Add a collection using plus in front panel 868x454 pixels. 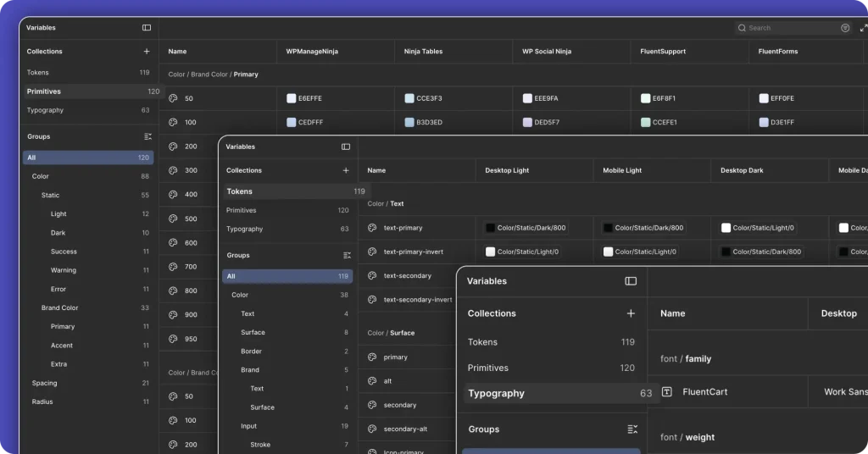pos(631,313)
